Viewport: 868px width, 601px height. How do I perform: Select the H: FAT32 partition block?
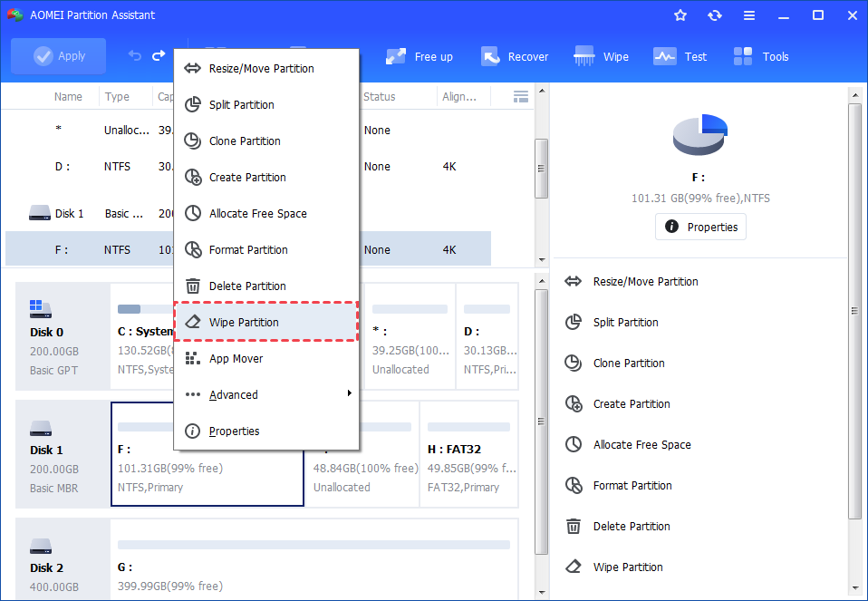468,454
